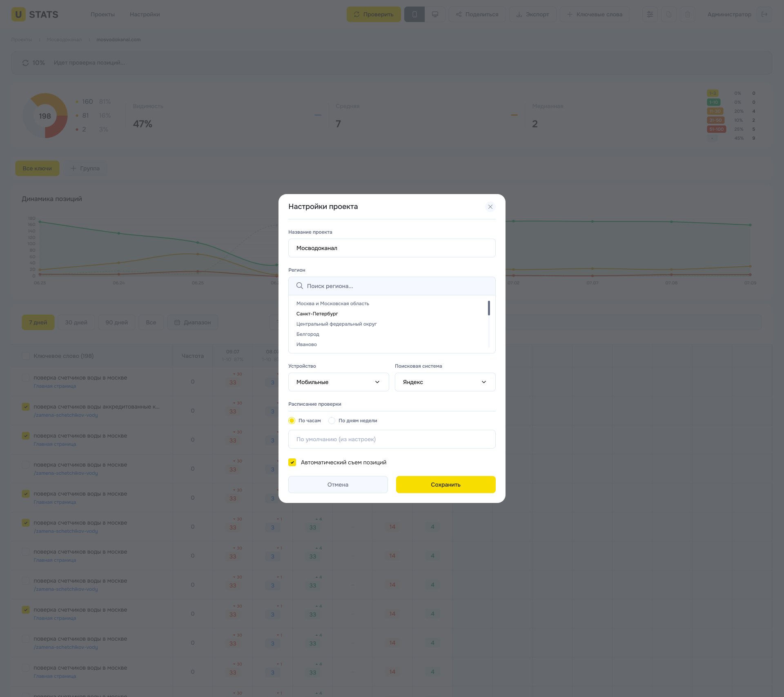The width and height of the screenshot is (784, 697).
Task: Toggle the Ключевое слово (198) header checkbox
Action: click(26, 356)
